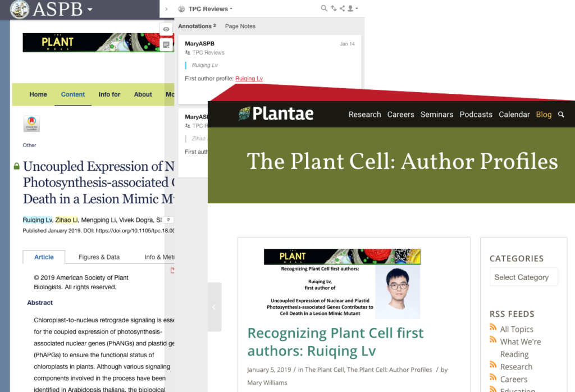575x392 pixels.
Task: Open the TPC Reviews group dropdown
Action: [210, 9]
